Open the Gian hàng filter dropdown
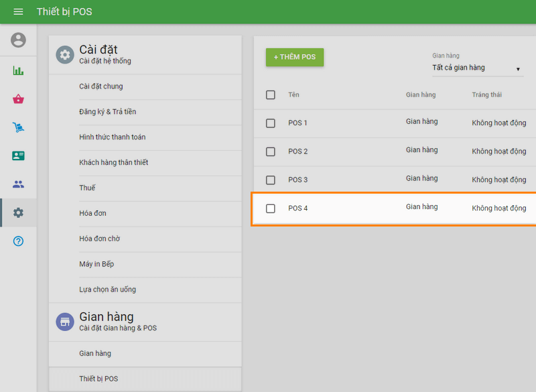This screenshot has width=536, height=392. coord(476,68)
